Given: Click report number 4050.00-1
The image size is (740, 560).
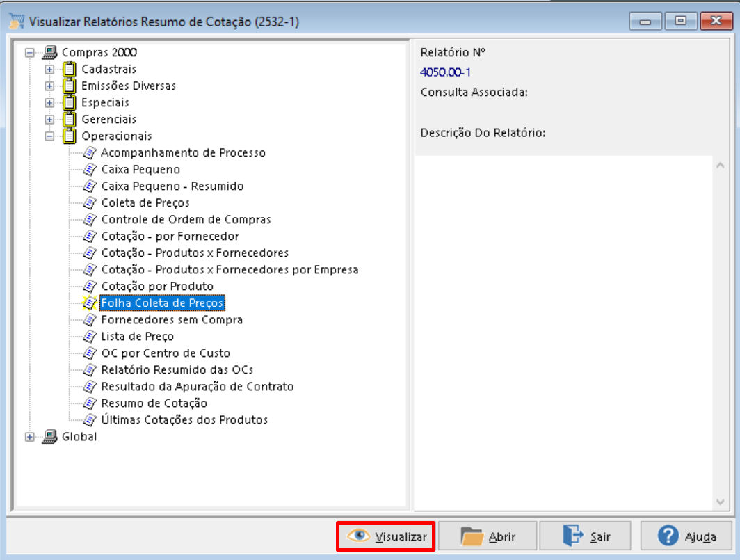Looking at the screenshot, I should (445, 72).
